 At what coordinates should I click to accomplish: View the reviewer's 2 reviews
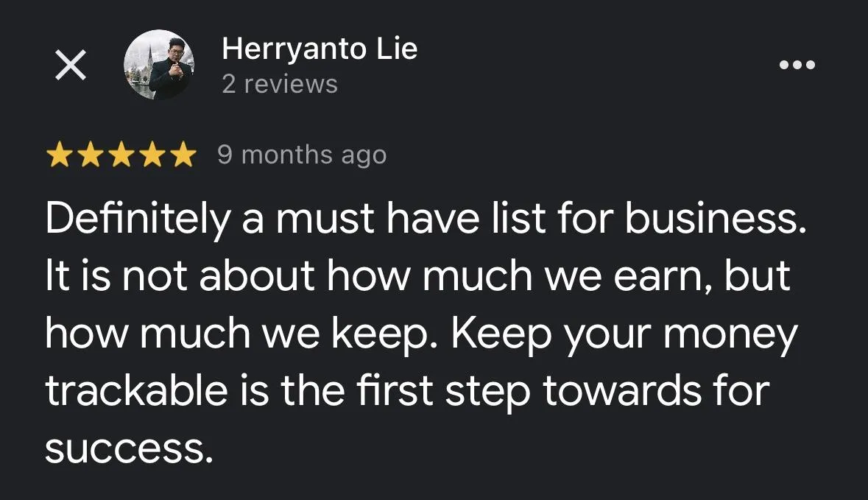(280, 84)
